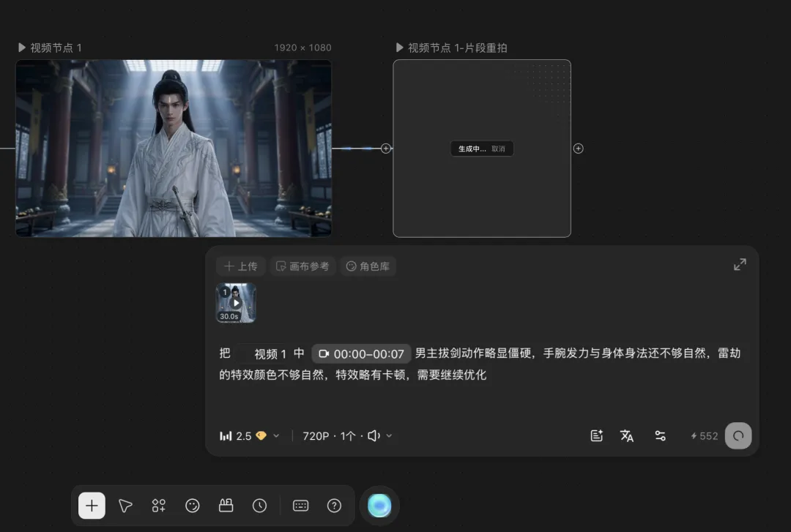Play 视频节点 1-片段重拍 title triangle
This screenshot has width=791, height=532.
[400, 48]
